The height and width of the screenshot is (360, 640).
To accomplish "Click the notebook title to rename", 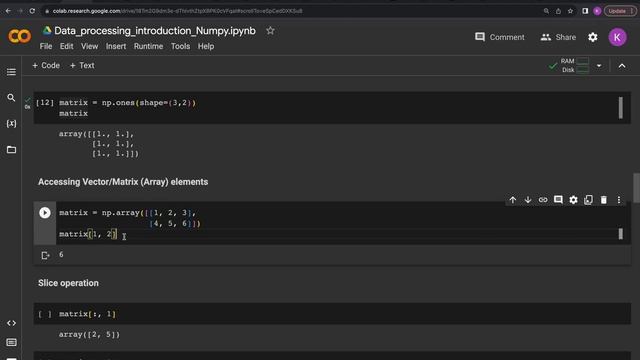I will [x=155, y=31].
